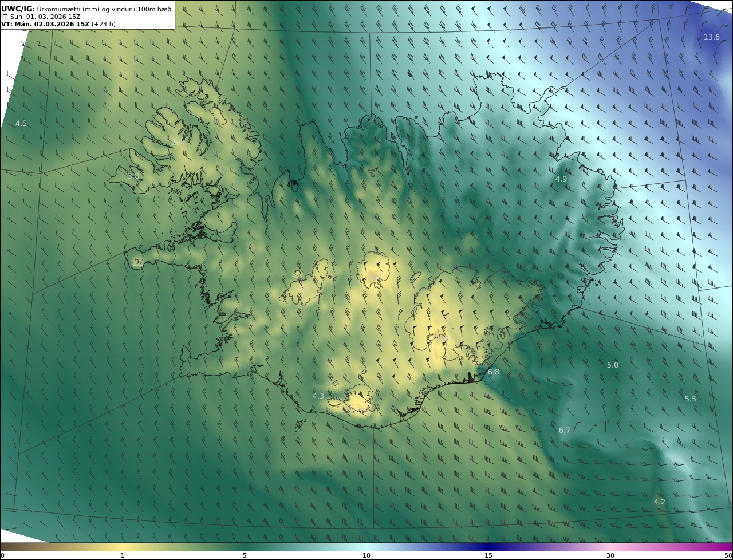733x560 pixels.
Task: Click the color scale tick label 10
Action: 366,555
